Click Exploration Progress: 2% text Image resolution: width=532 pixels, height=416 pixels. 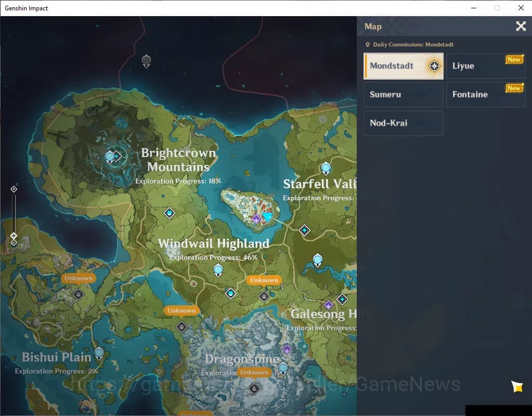click(x=56, y=371)
